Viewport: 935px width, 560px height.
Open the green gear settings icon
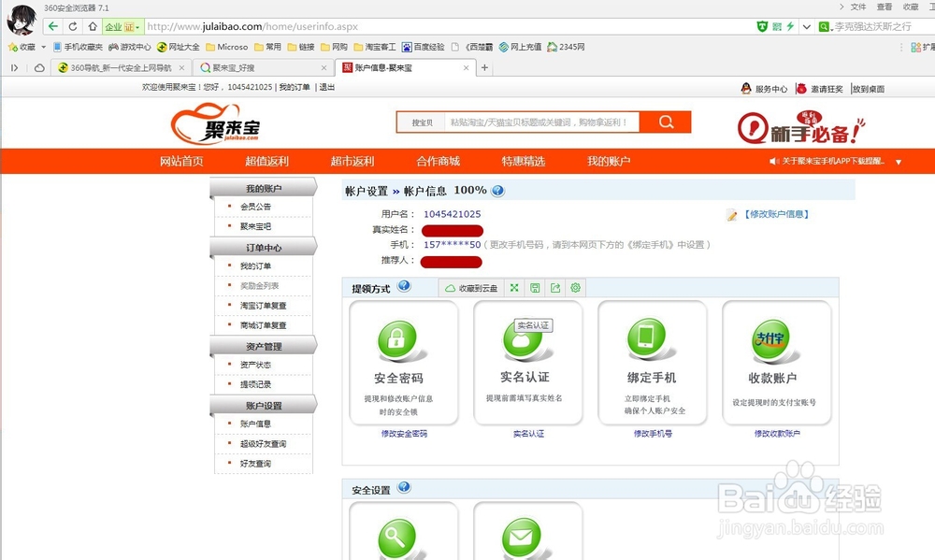pyautogui.click(x=576, y=288)
